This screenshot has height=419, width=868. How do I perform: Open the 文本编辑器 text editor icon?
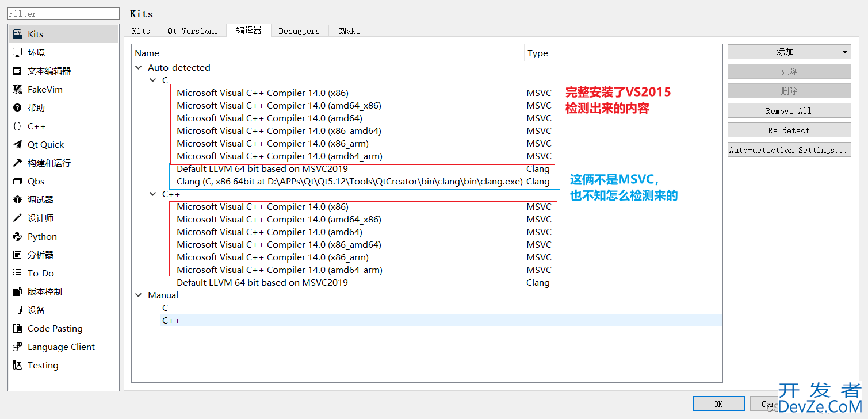(17, 71)
